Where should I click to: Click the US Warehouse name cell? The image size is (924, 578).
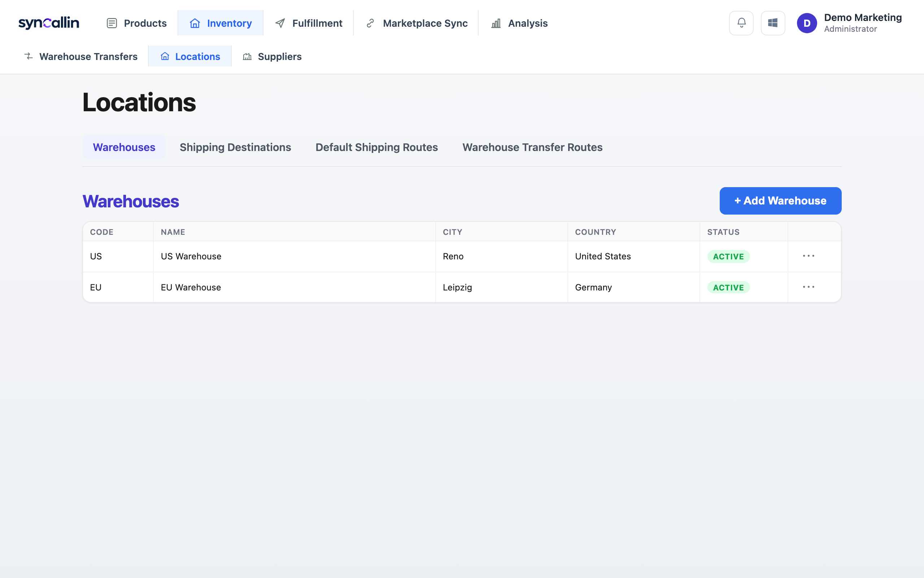tap(295, 256)
